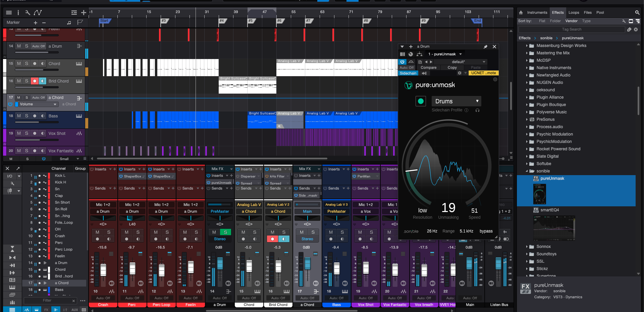This screenshot has height=312, width=644.
Task: Click the Copy button in the plugin header
Action: (452, 67)
